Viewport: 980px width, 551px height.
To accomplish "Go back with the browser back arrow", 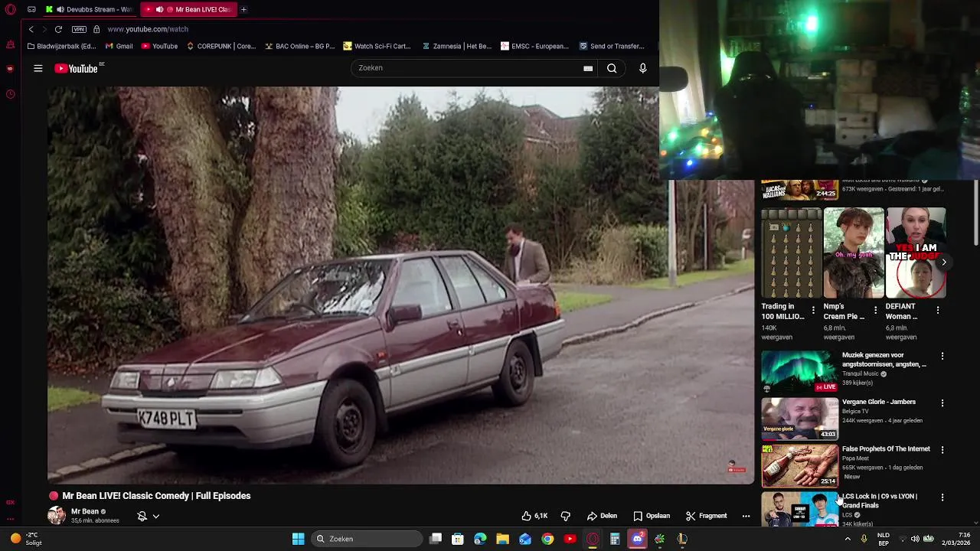I will click(x=31, y=29).
